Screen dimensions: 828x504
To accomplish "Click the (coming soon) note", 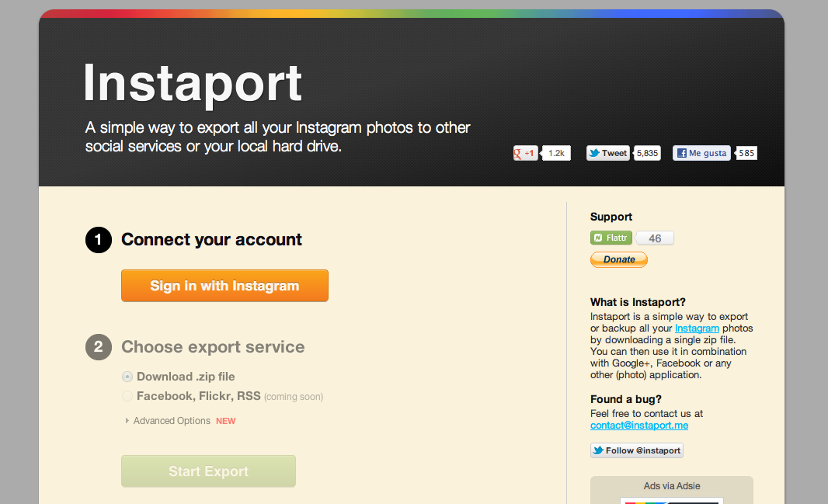I will (x=294, y=397).
